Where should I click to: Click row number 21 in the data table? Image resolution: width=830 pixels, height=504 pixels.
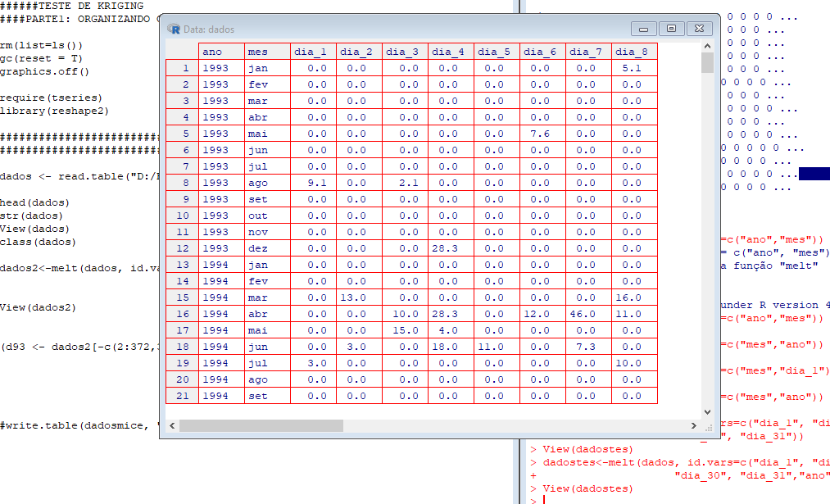[182, 396]
